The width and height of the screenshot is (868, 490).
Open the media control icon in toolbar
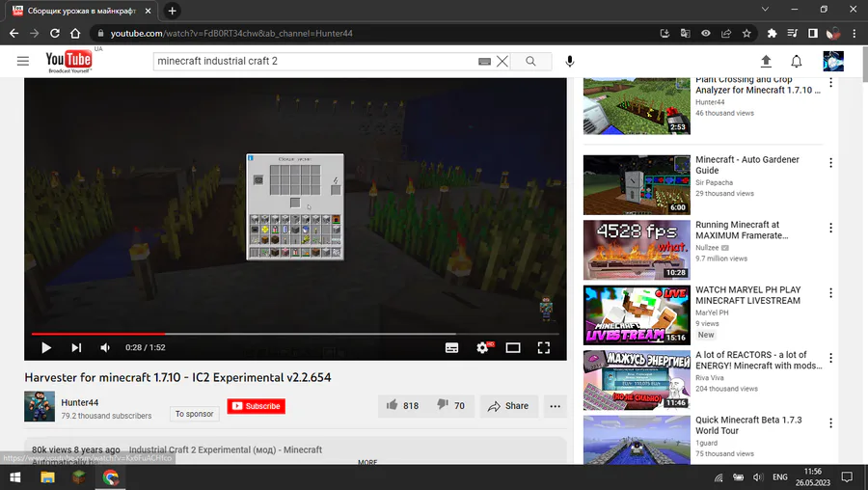tap(792, 33)
